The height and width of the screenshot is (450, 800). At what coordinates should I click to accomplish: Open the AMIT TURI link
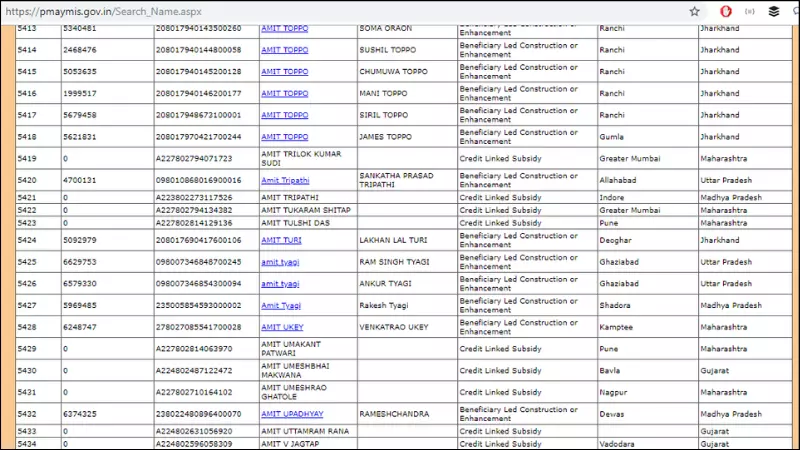point(281,240)
